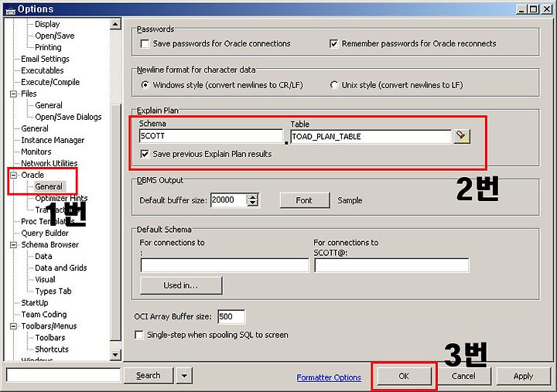Image resolution: width=557 pixels, height=392 pixels.
Task: Enable Save passwords for Oracle connections
Action: [145, 43]
